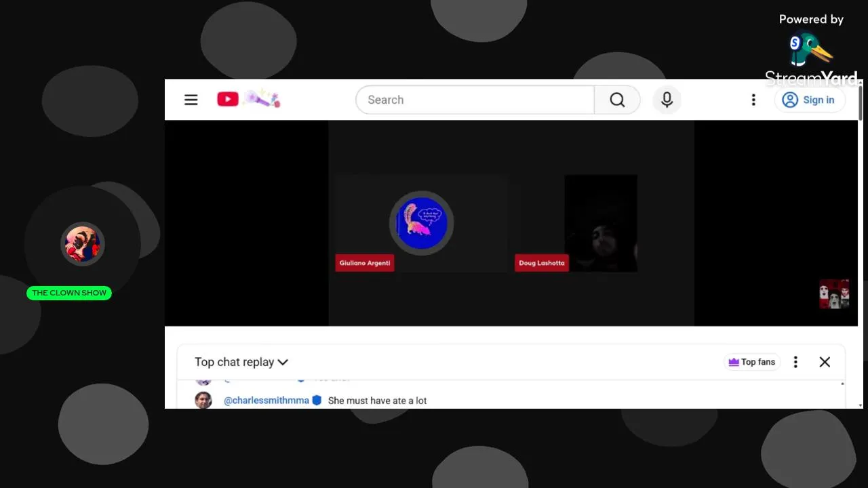
Task: Start voice search with microphone icon
Action: coord(667,100)
